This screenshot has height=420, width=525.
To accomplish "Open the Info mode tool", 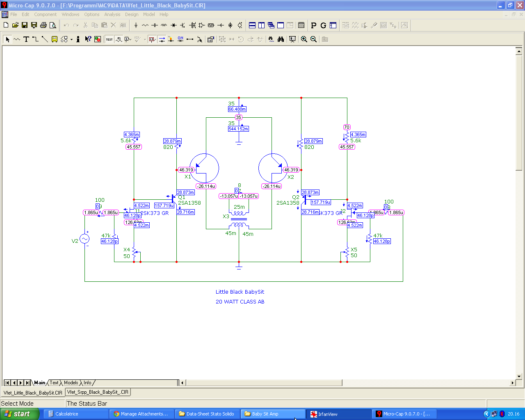I will [78, 39].
